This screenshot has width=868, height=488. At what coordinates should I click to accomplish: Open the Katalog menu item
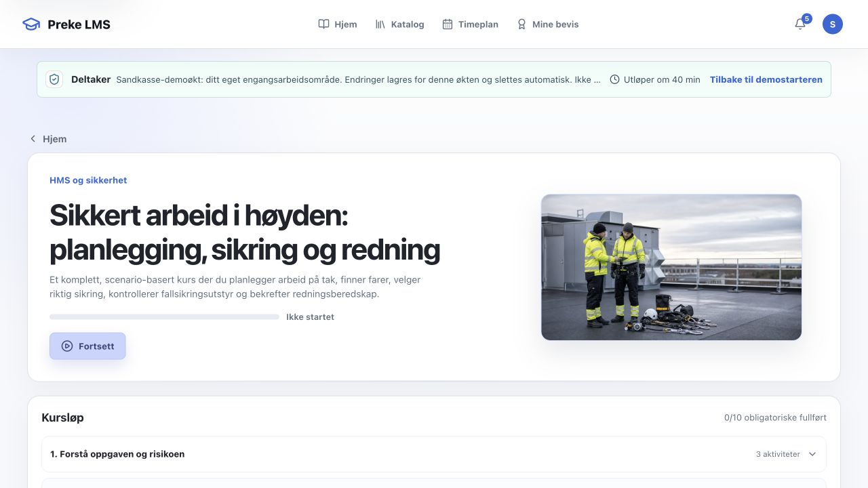[399, 24]
